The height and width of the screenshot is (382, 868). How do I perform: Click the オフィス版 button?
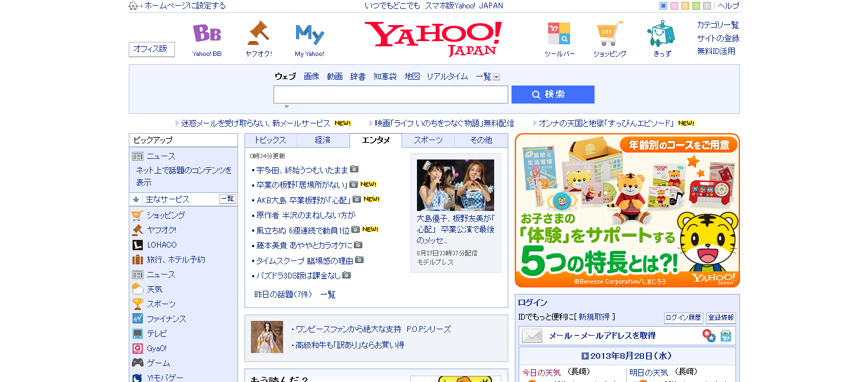[x=152, y=50]
